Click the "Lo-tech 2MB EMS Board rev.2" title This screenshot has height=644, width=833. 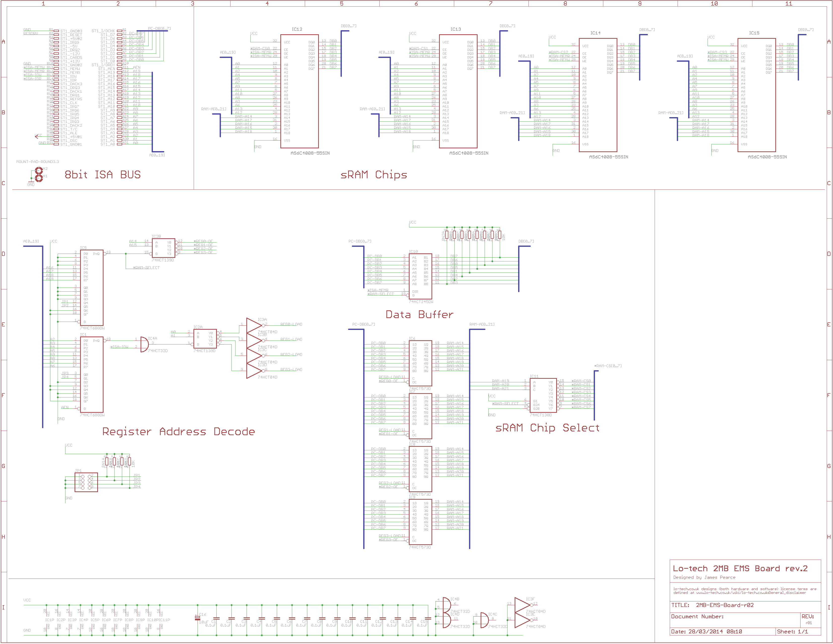click(740, 568)
